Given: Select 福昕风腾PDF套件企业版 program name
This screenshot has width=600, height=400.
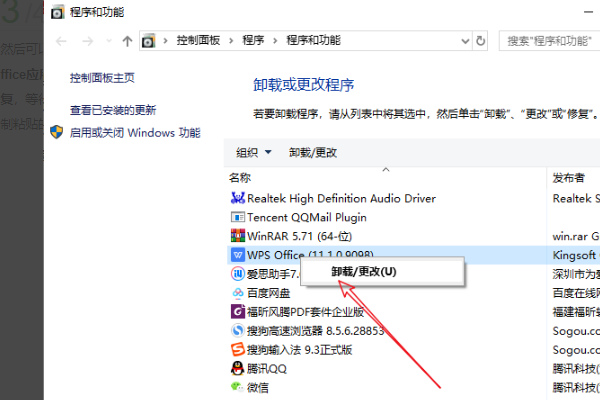Looking at the screenshot, I should point(305,312).
